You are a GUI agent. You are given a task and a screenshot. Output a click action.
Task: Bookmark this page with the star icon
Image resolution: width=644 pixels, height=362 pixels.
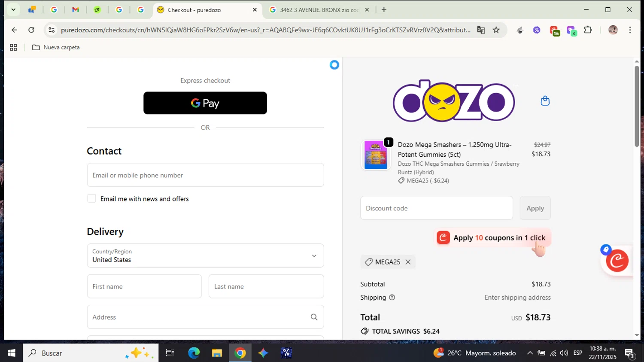tap(496, 30)
